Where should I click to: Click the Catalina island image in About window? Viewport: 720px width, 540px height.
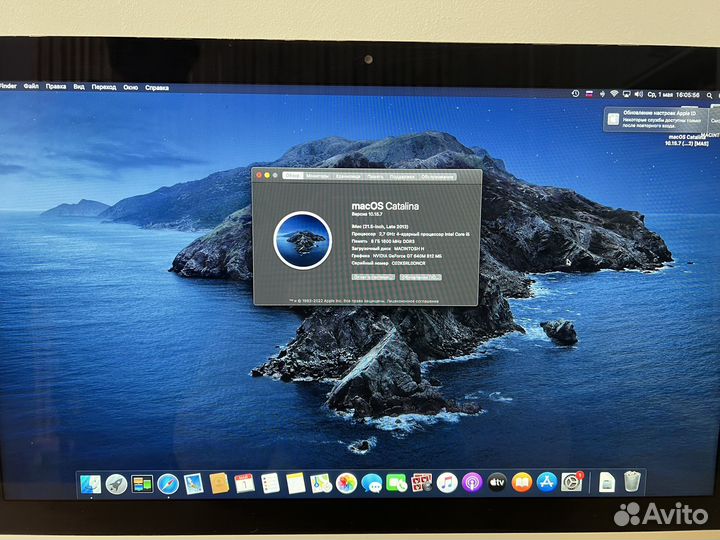click(302, 240)
